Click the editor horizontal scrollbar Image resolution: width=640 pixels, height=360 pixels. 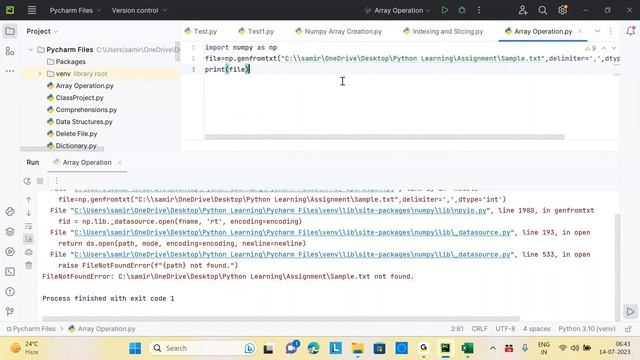(x=384, y=137)
